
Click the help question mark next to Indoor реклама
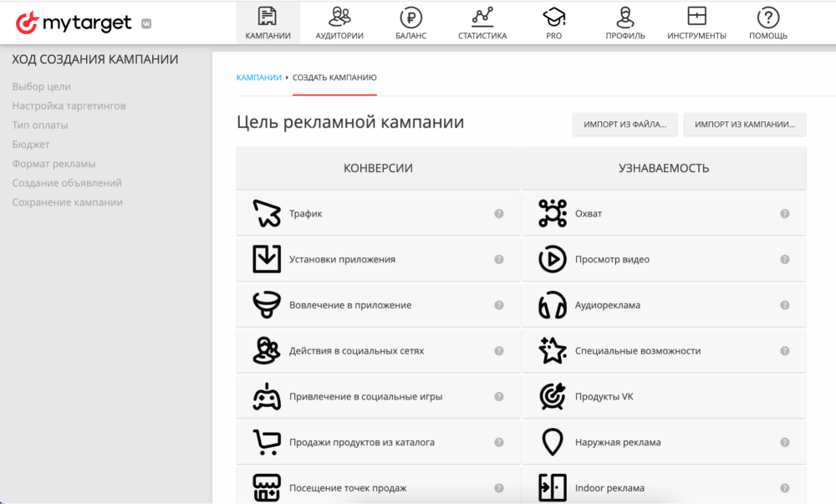point(784,487)
